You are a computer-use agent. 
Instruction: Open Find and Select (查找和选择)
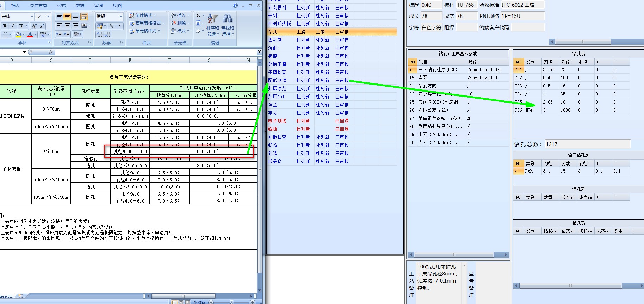[x=228, y=25]
